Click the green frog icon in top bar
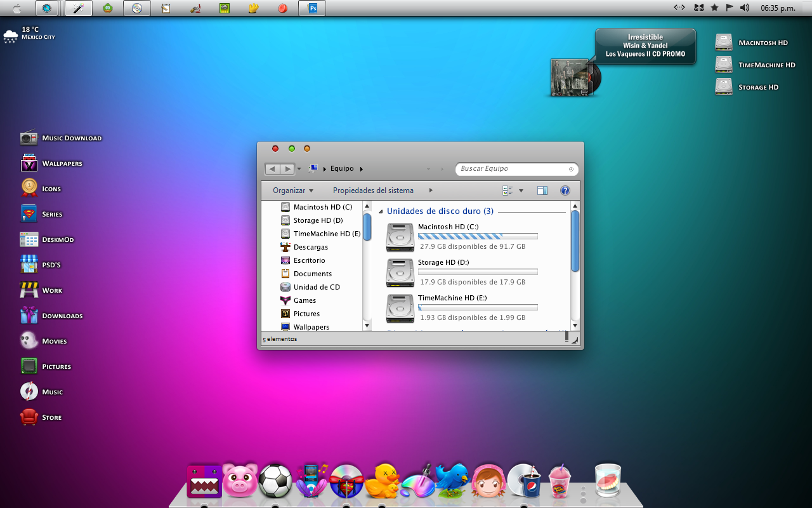Viewport: 812px width, 508px height. [x=108, y=8]
